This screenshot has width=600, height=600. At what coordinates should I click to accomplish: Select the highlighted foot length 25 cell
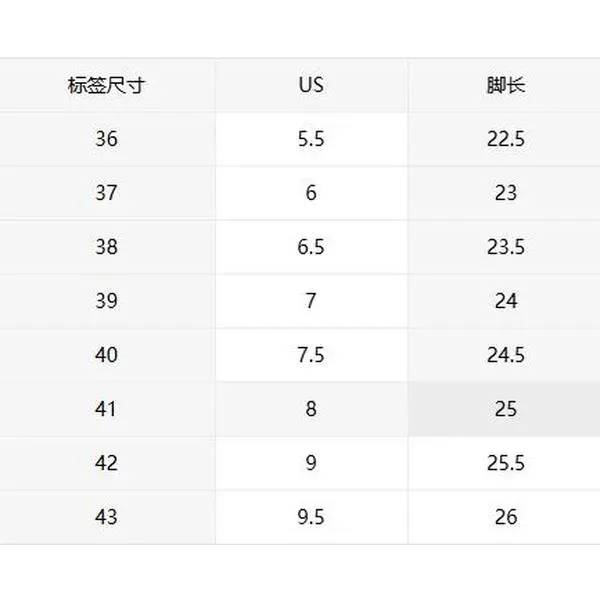(505, 409)
